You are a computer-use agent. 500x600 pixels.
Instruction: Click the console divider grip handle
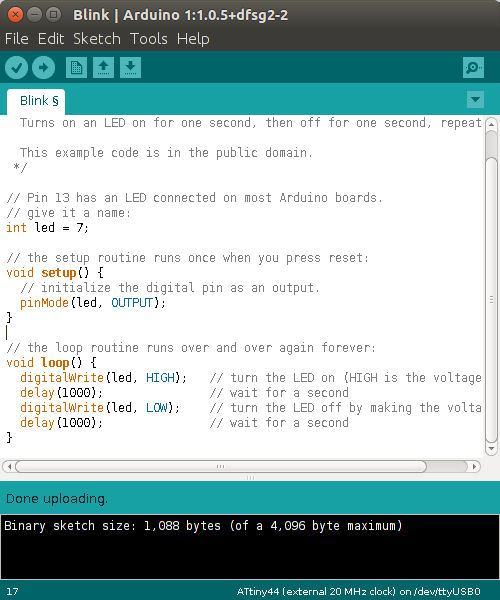click(x=250, y=478)
